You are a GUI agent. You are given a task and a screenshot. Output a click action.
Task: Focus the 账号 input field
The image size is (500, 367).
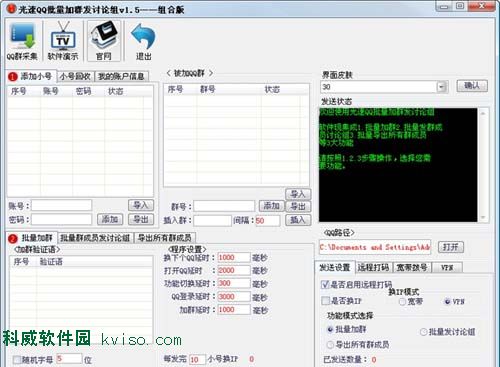pos(61,205)
